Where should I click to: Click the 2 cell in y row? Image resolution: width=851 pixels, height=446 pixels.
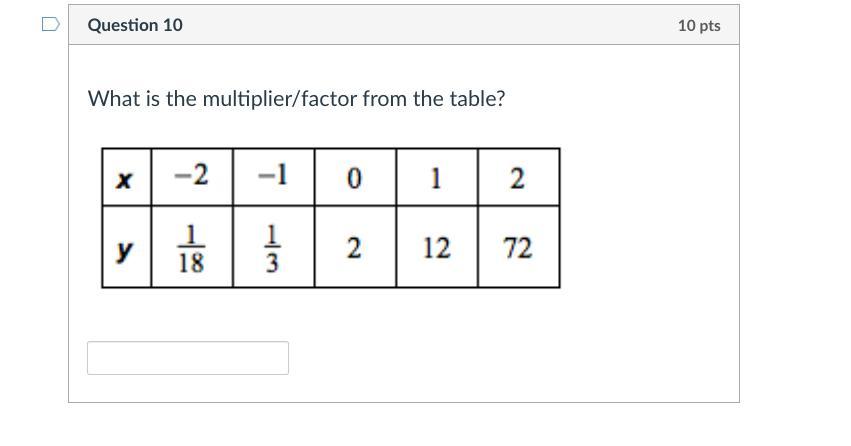coord(354,248)
